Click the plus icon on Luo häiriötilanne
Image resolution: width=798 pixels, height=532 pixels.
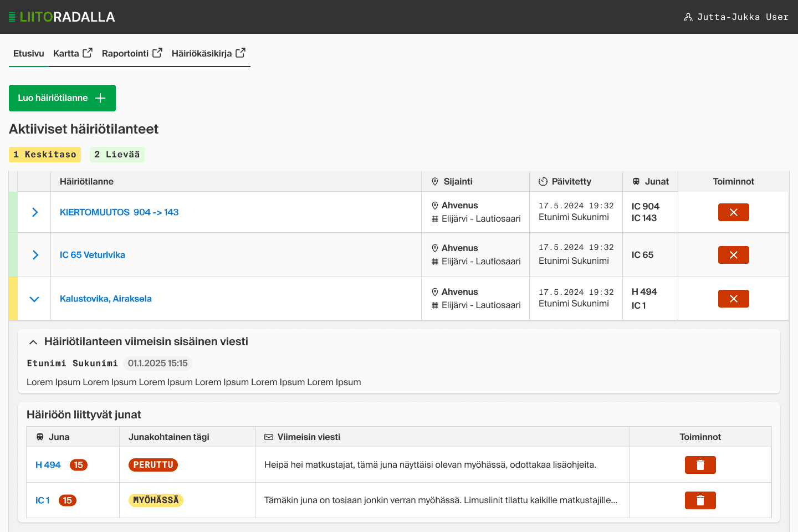click(x=100, y=98)
